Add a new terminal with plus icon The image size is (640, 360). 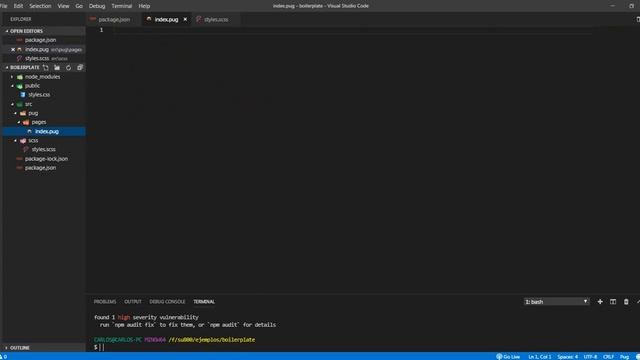600,302
